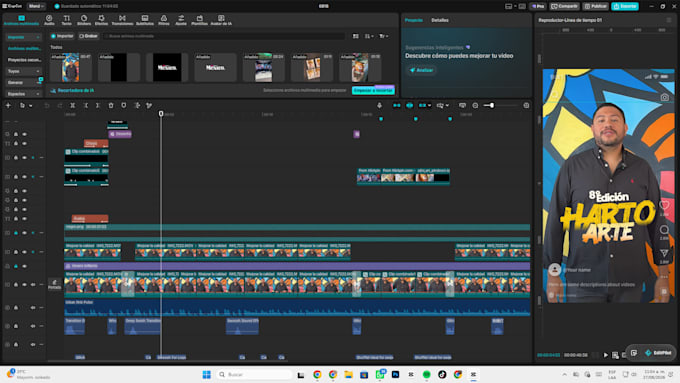Mute the music waveform audio track
Screen dimensions: 680x383
[x=33, y=308]
